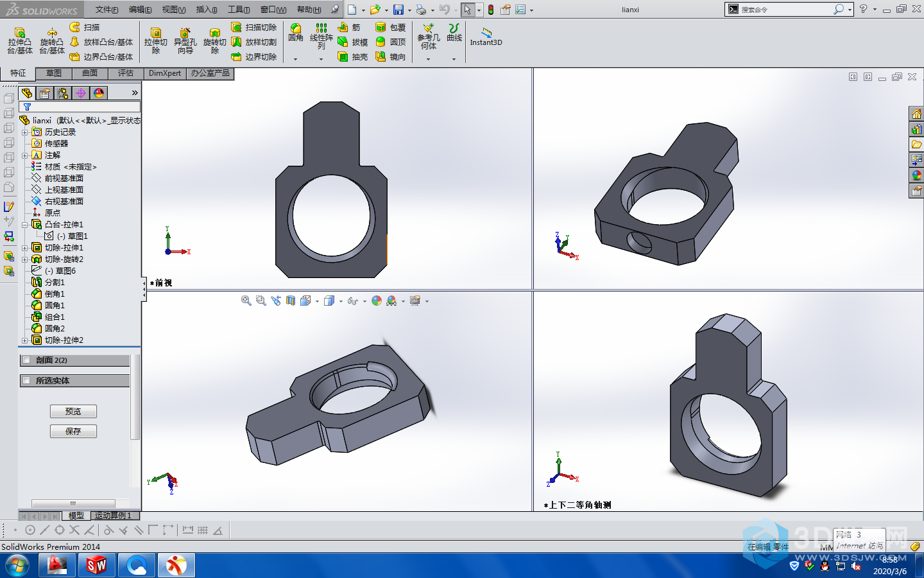The width and height of the screenshot is (924, 578).
Task: Open the 文件(F) menu
Action: (x=107, y=10)
